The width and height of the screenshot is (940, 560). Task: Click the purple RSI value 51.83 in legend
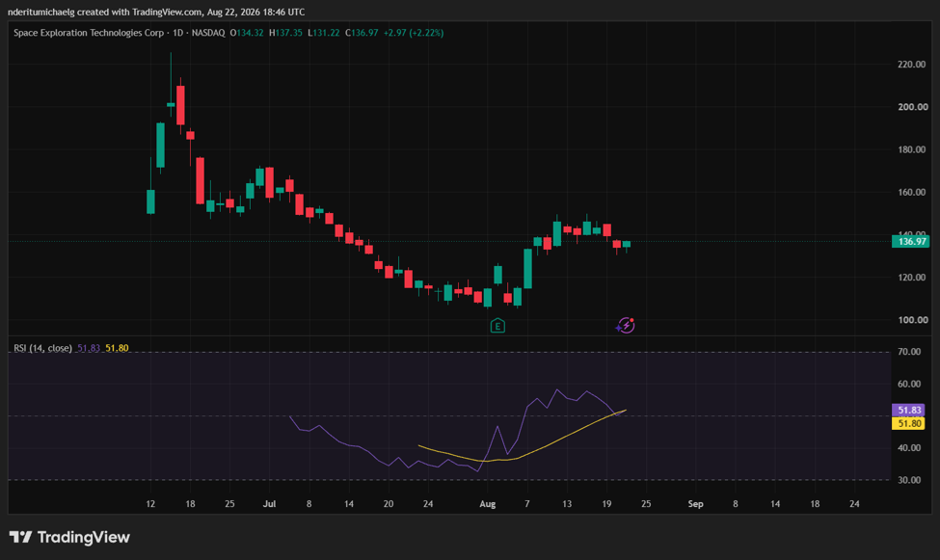click(x=89, y=348)
